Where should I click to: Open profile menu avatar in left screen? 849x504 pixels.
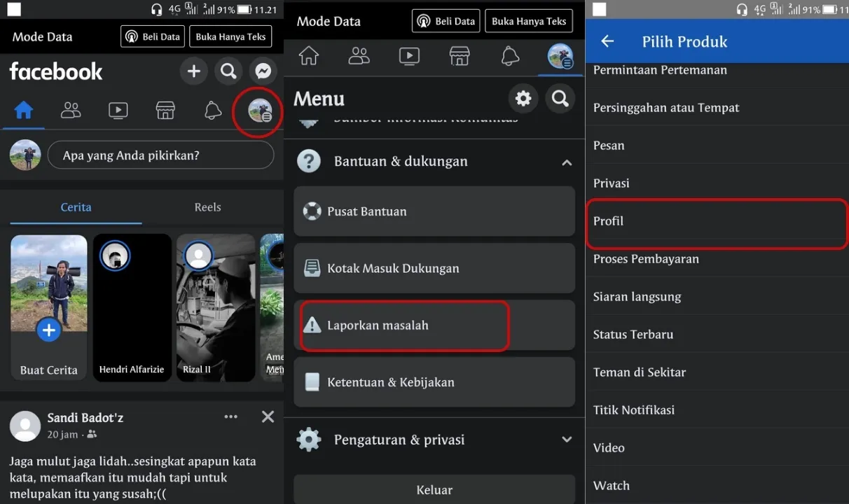click(260, 111)
